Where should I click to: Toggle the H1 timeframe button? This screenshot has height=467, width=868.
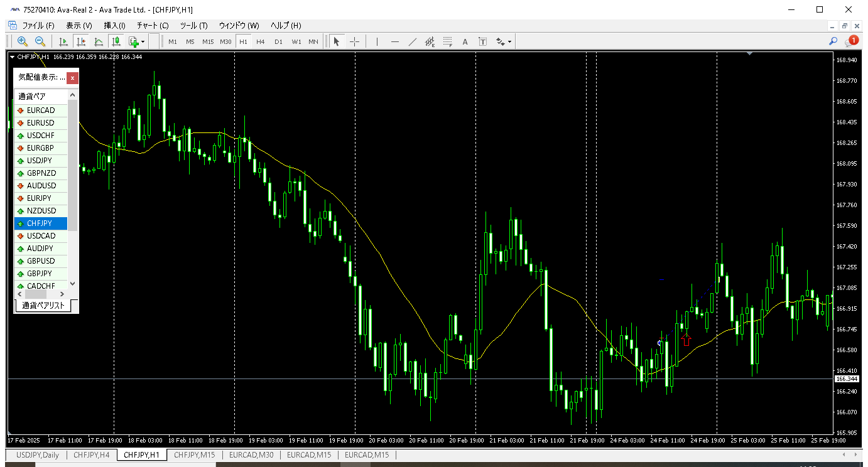coord(244,41)
